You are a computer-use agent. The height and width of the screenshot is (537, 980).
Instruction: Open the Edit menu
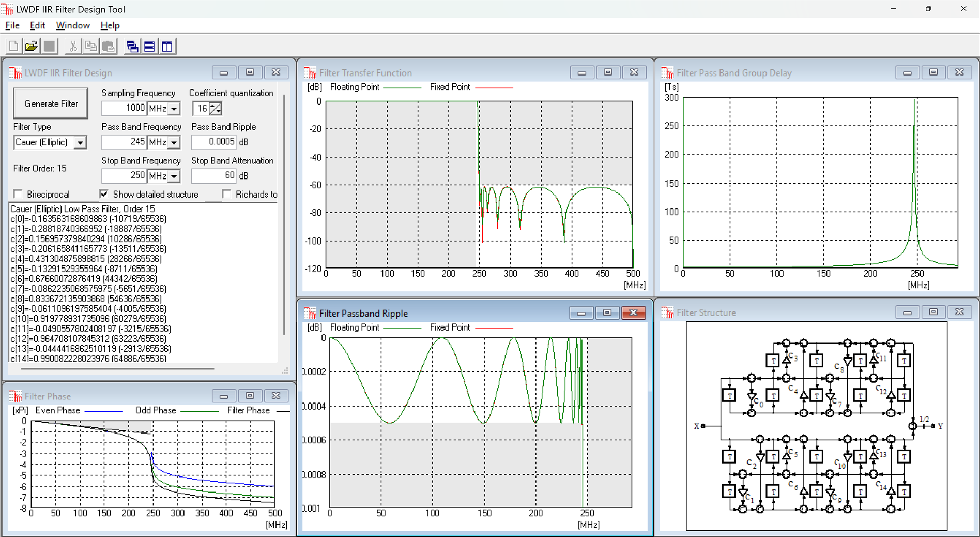(x=37, y=25)
